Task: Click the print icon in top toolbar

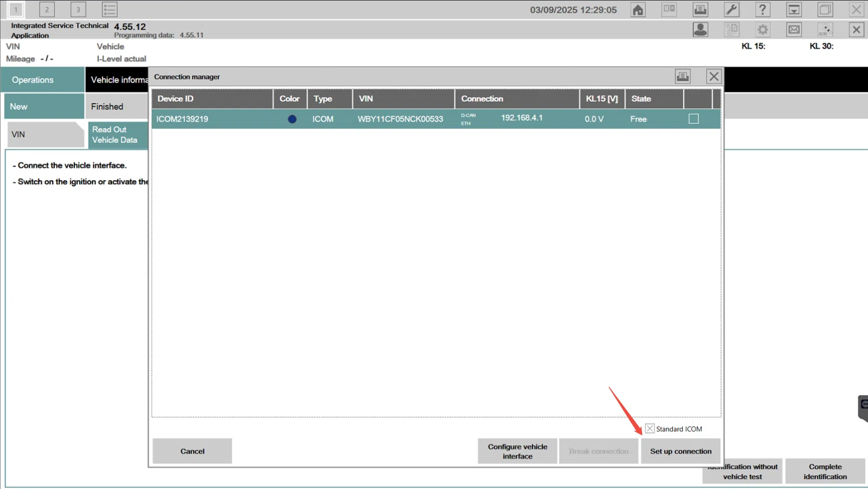Action: click(x=700, y=10)
